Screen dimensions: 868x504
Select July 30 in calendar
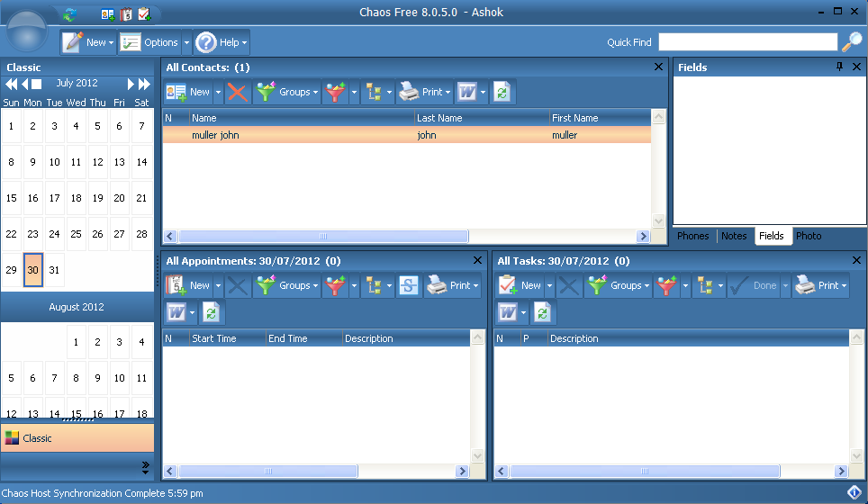pos(32,270)
